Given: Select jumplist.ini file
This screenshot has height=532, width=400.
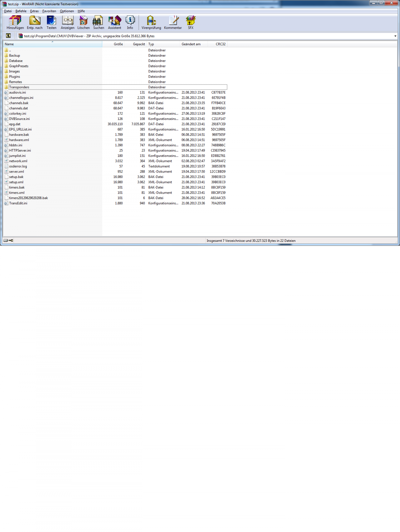Looking at the screenshot, I should 115,156.
